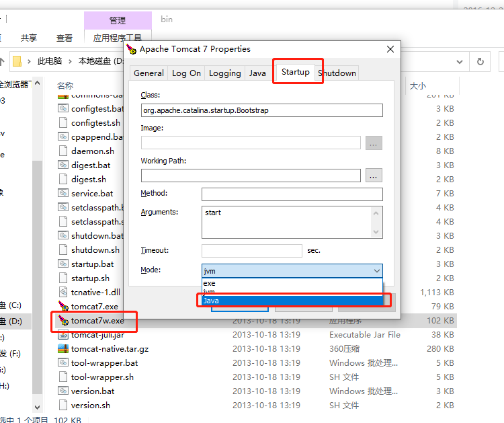Click version.bat file icon
Viewport: 504px width, 423px height.
click(63, 391)
